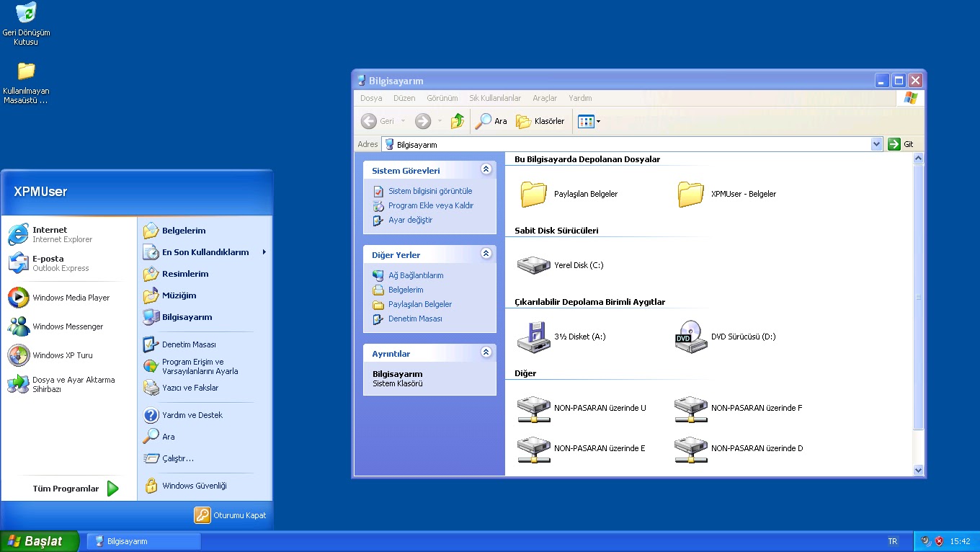Click the Ara search toolbar button
Viewport: 980px width, 552px height.
[491, 121]
